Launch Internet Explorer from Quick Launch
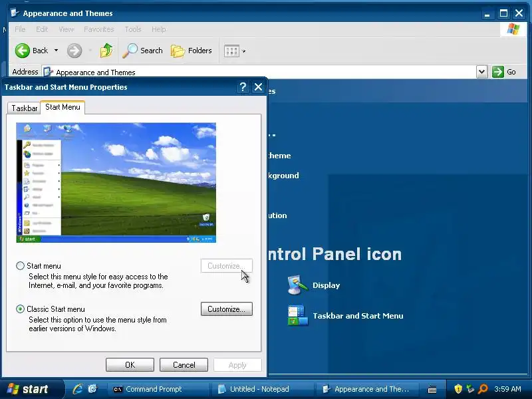The width and height of the screenshot is (532, 399). [78, 389]
